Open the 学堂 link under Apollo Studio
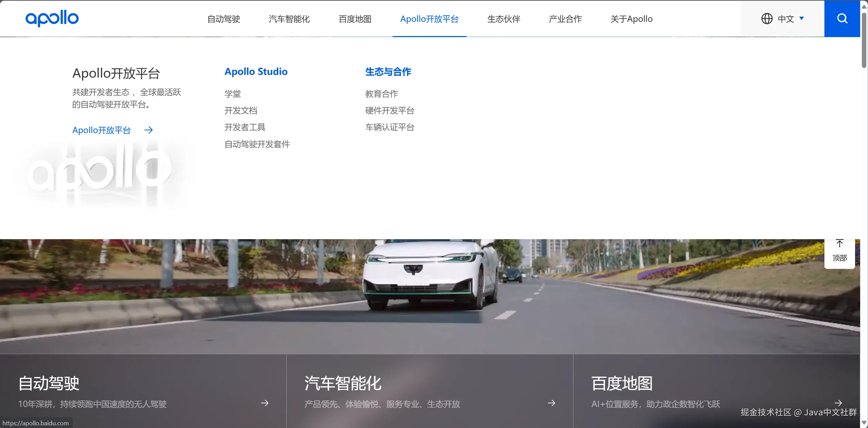The image size is (868, 428). tap(233, 94)
